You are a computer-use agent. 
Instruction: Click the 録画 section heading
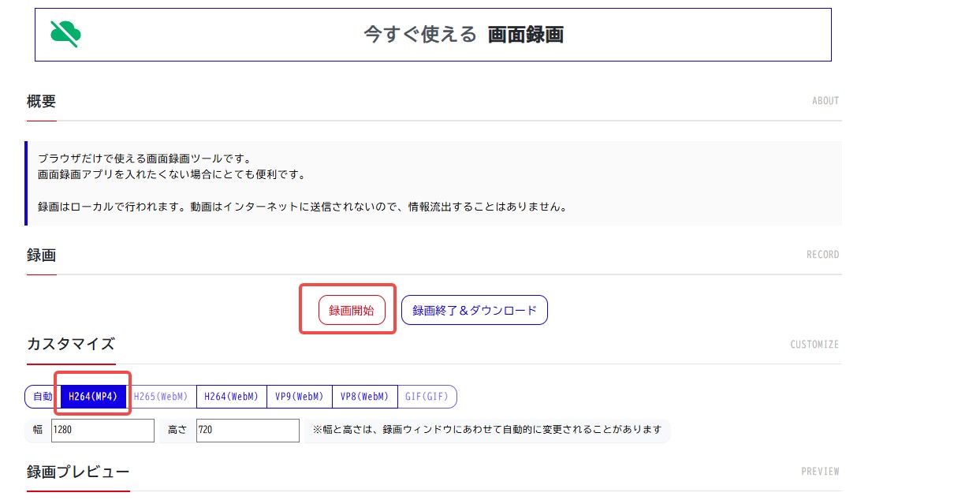coord(41,255)
